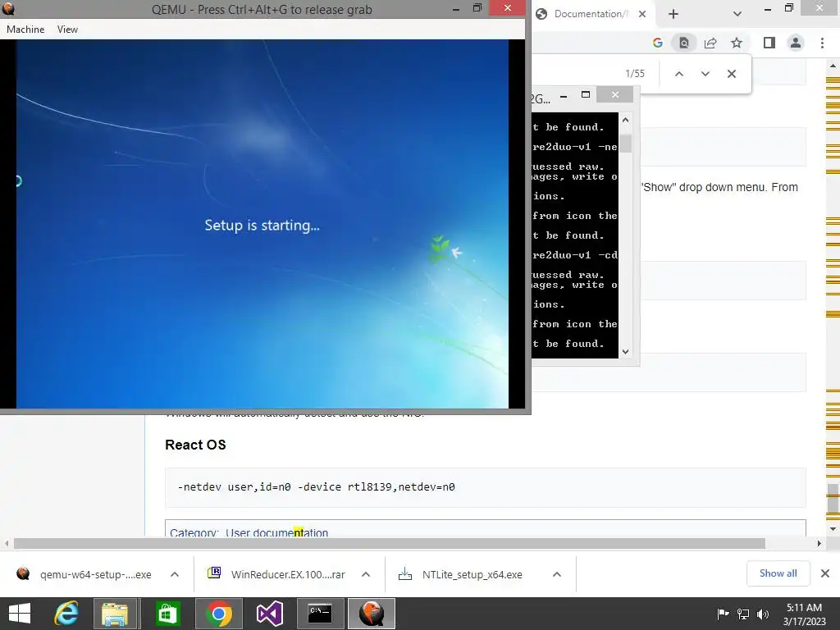This screenshot has height=630, width=840.
Task: Open Chrome profile avatar
Action: tap(796, 43)
